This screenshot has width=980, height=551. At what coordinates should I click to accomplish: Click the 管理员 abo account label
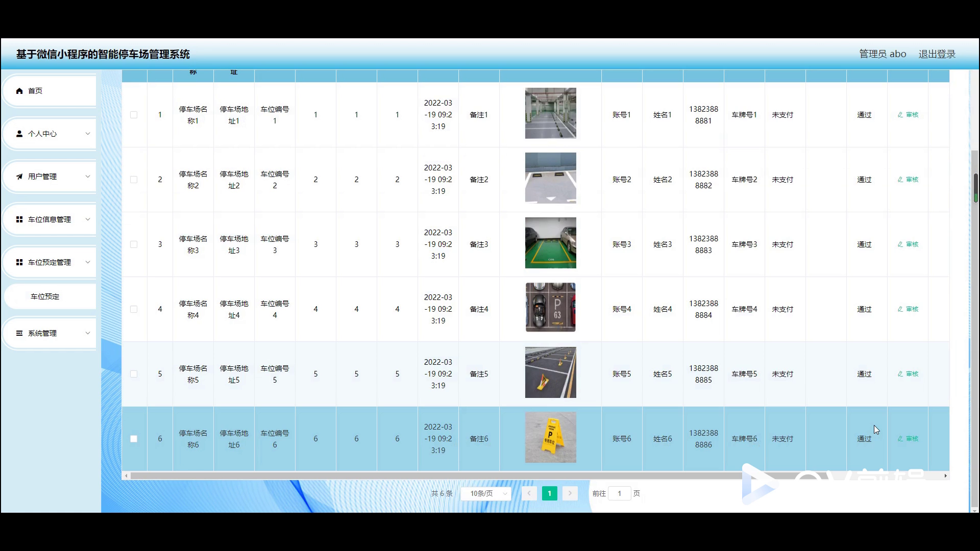[883, 54]
